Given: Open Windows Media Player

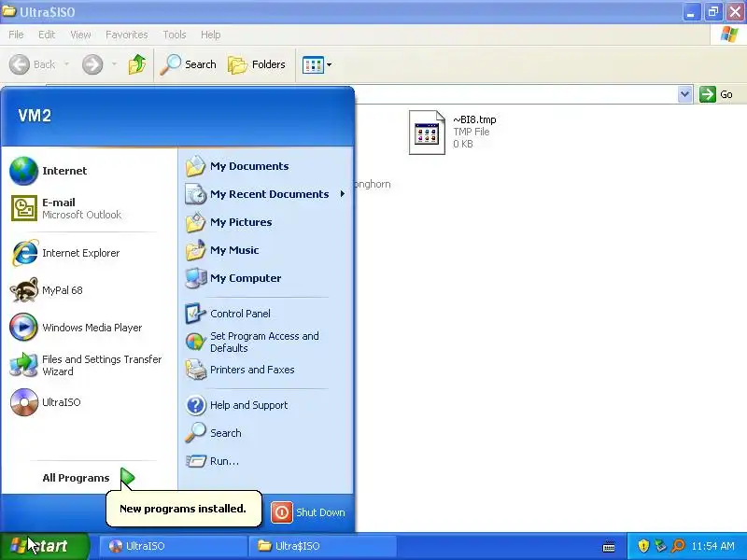Looking at the screenshot, I should (90, 328).
